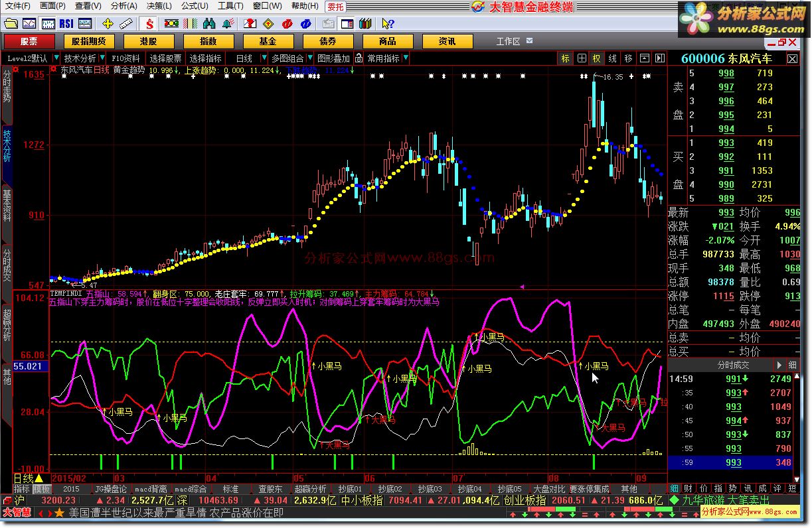Open the 公式(U) menu
This screenshot has height=528, width=812.
tap(195, 7)
